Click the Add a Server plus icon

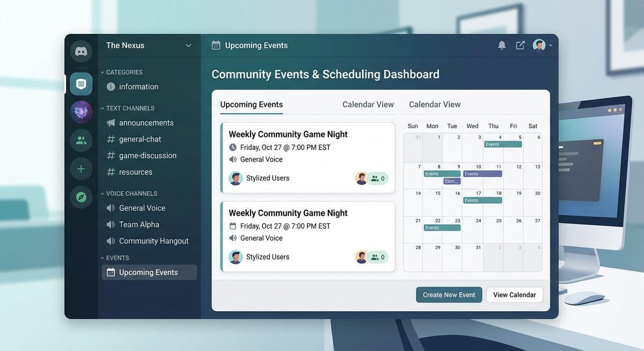point(81,169)
